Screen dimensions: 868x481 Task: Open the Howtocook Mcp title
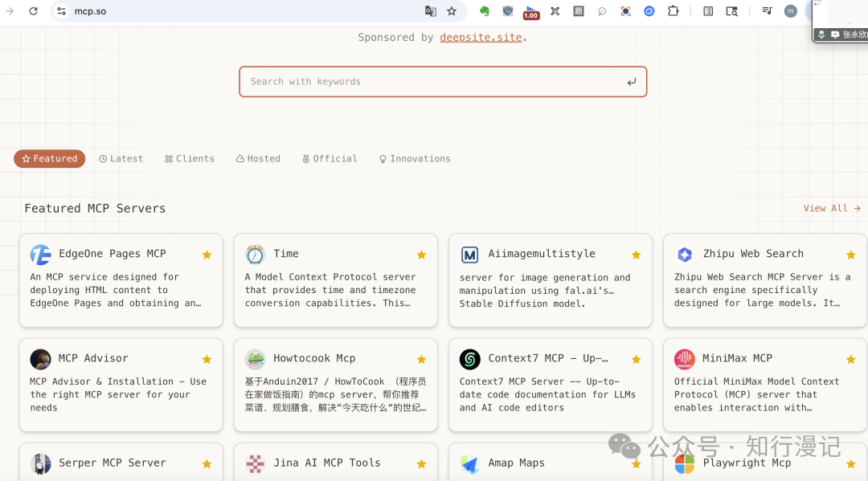(314, 358)
